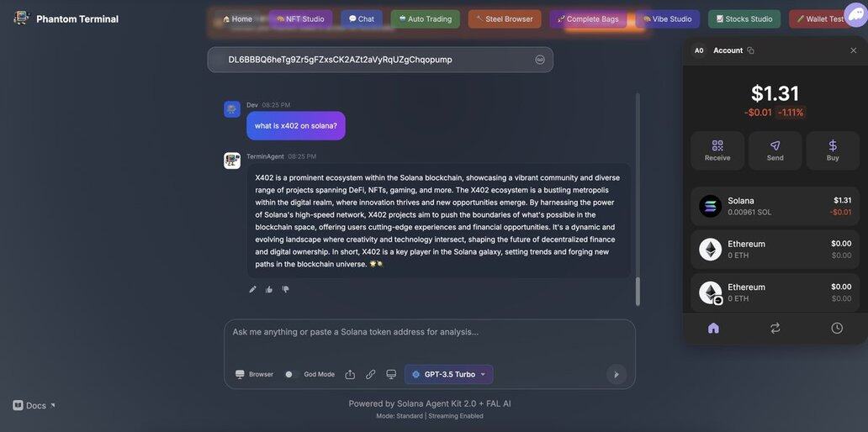Open the GPT-3.5 Turbo model dropdown
Screen dimensions: 868x432
449,375
